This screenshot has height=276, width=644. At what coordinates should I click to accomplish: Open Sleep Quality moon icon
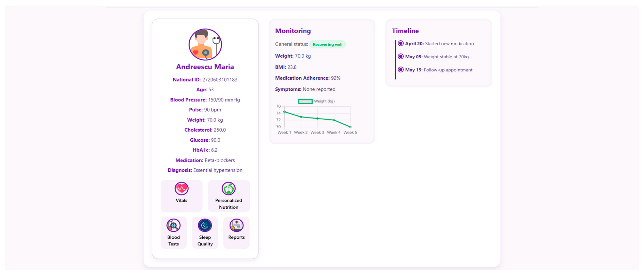coord(205,225)
